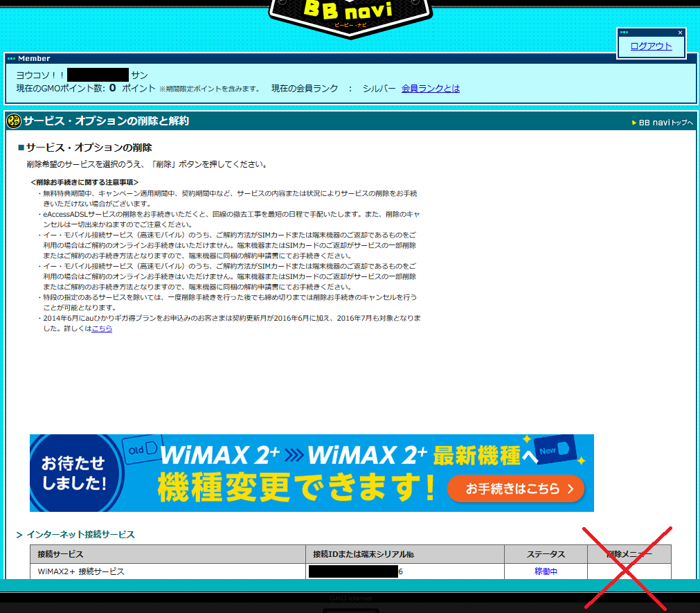700x613 pixels.
Task: Click the ステータス column header
Action: tap(546, 554)
